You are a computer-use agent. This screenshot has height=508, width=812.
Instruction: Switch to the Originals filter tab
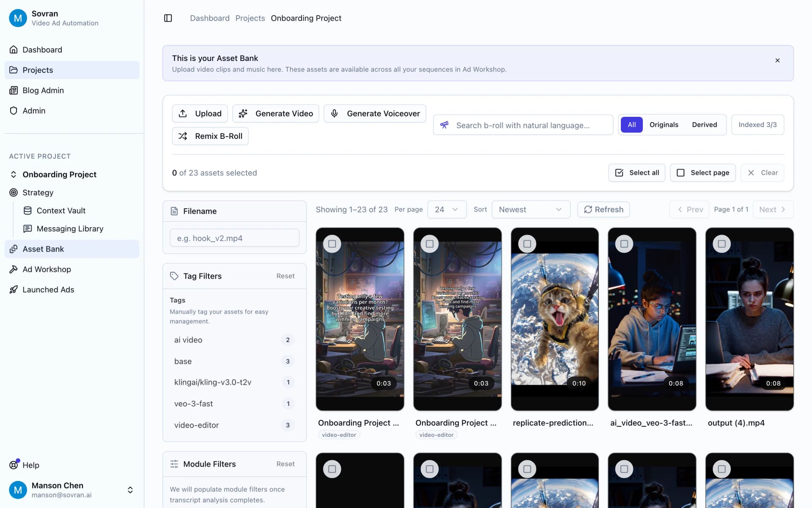[x=664, y=124]
